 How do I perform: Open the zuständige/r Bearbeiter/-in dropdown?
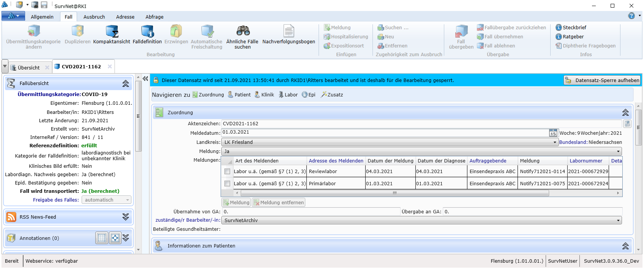[618, 221]
